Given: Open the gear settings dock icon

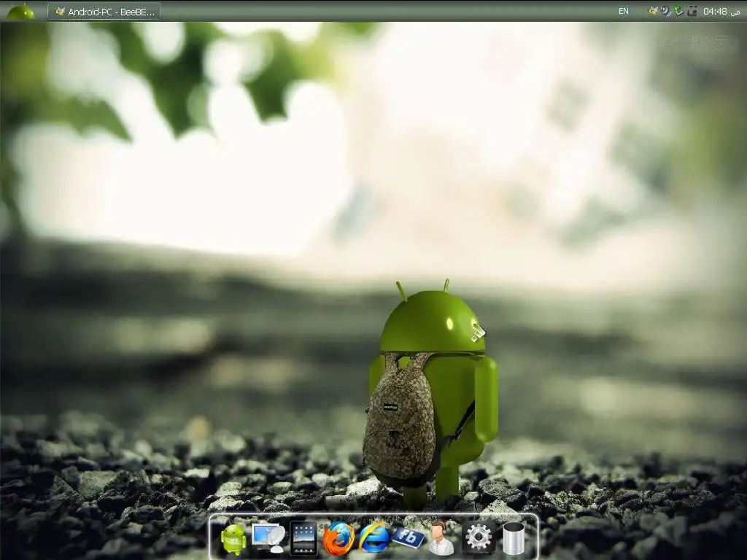Looking at the screenshot, I should [479, 537].
